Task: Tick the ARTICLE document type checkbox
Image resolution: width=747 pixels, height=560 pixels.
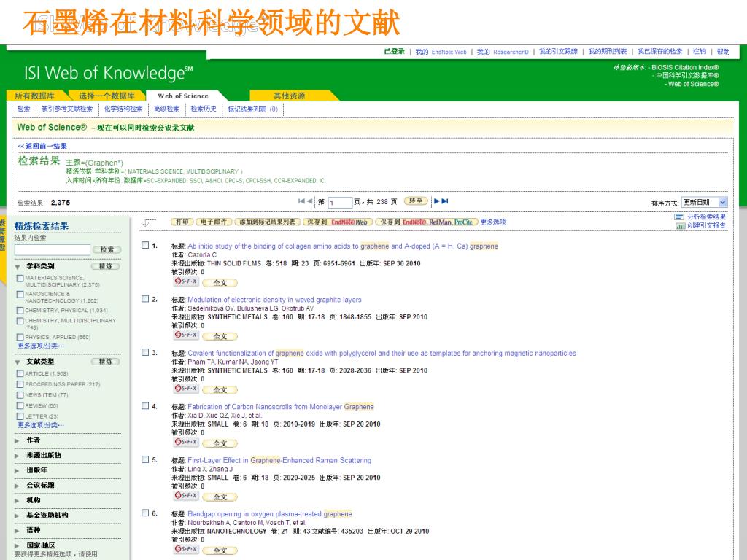Action: coord(20,373)
